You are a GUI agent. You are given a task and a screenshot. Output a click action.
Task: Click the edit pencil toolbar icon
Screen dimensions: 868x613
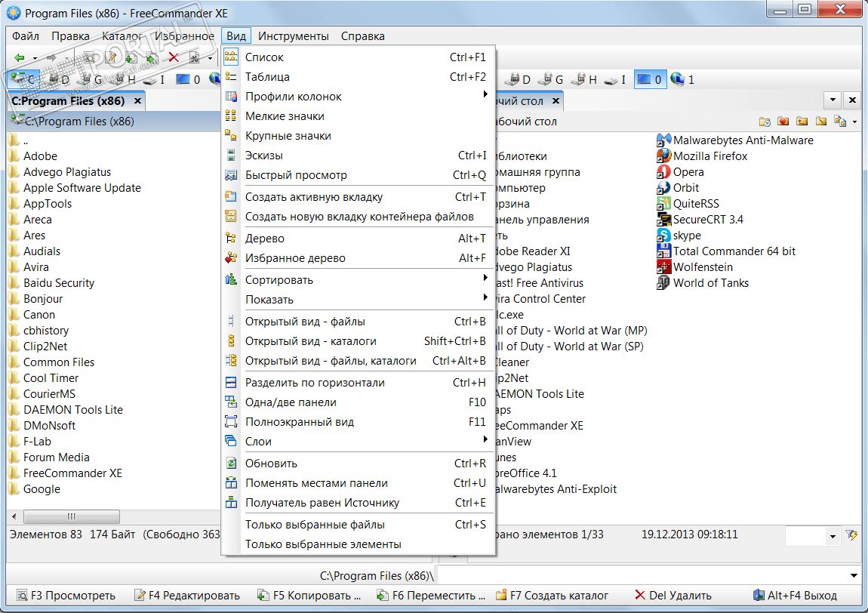[x=111, y=57]
